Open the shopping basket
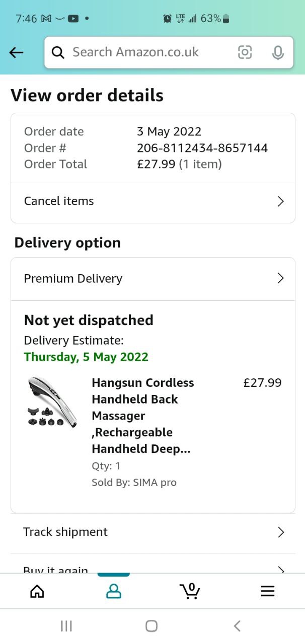Image resolution: width=305 pixels, height=644 pixels. 190,591
